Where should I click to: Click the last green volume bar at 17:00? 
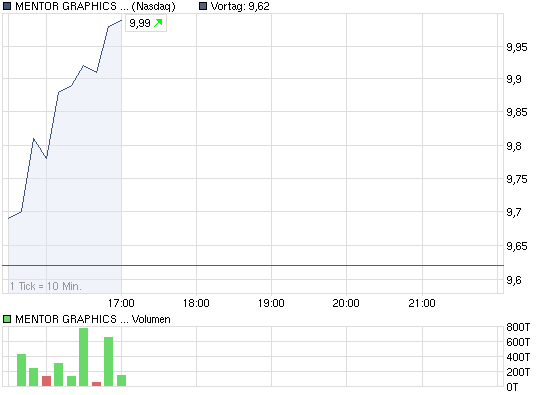pyautogui.click(x=121, y=380)
